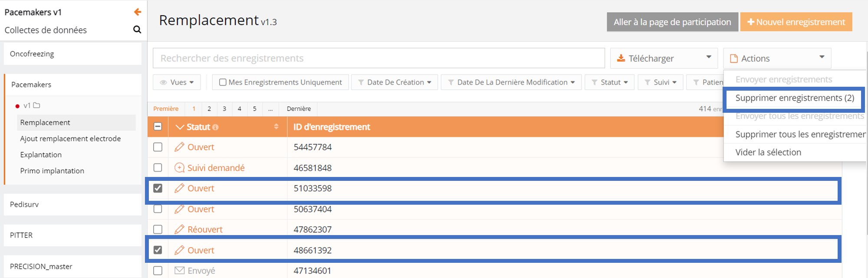
Task: Click the orange back arrow icon
Action: 137,12
